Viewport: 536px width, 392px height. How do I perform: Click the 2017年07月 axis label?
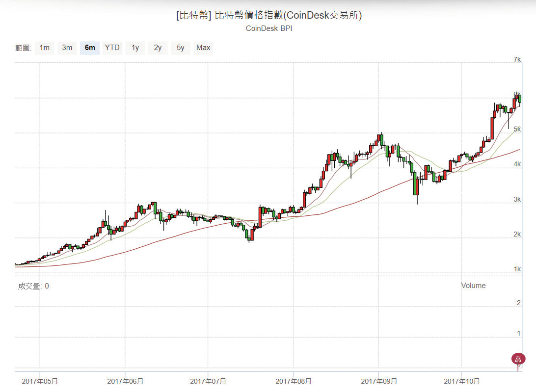click(208, 381)
